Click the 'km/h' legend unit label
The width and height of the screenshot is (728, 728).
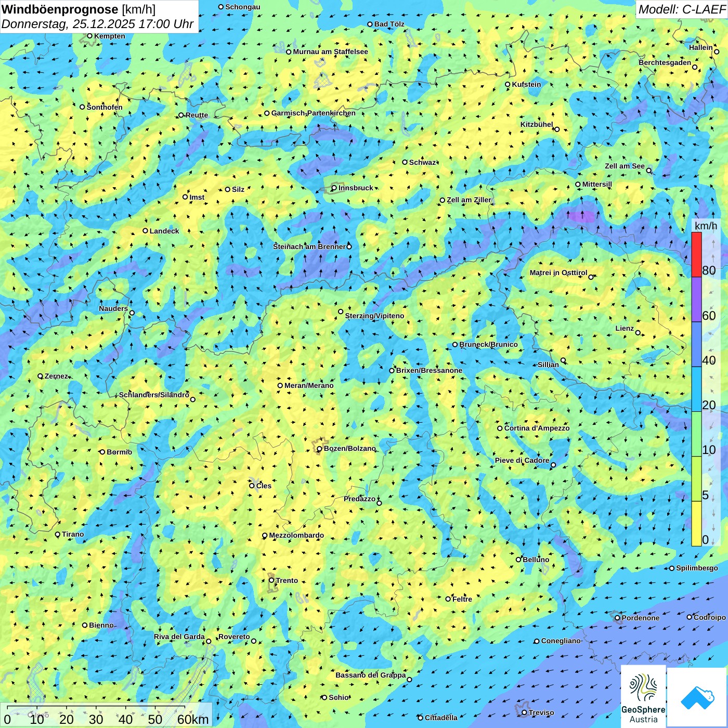706,225
